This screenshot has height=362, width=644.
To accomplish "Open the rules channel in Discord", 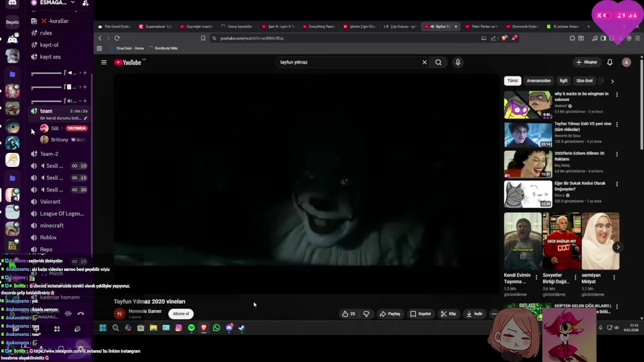I will click(46, 33).
